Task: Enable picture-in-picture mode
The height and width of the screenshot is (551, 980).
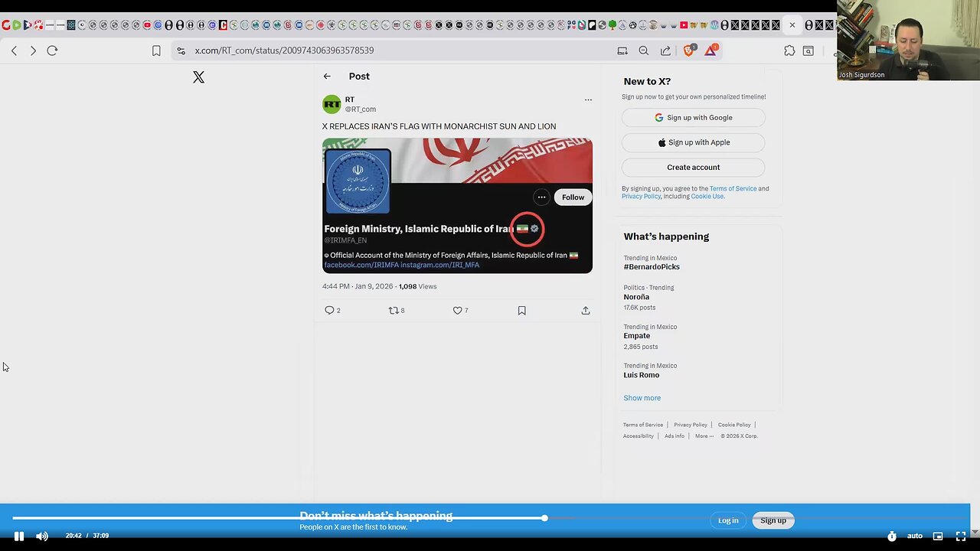Action: click(938, 536)
